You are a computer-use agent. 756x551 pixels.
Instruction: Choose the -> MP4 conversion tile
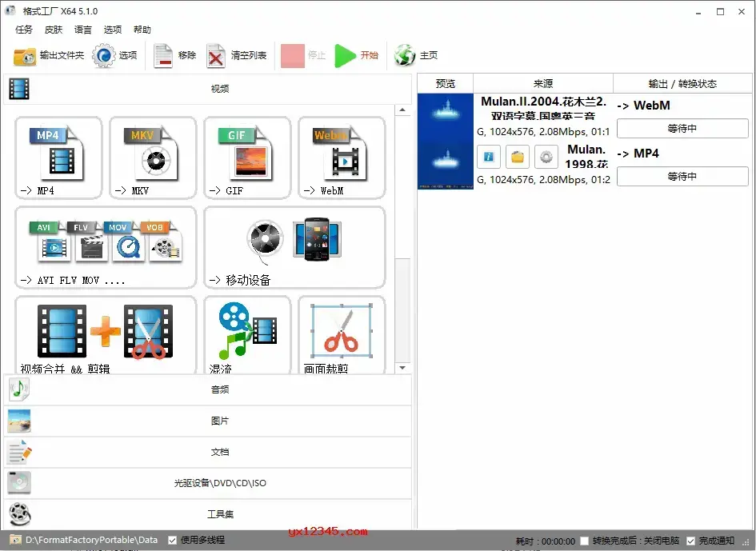click(58, 158)
